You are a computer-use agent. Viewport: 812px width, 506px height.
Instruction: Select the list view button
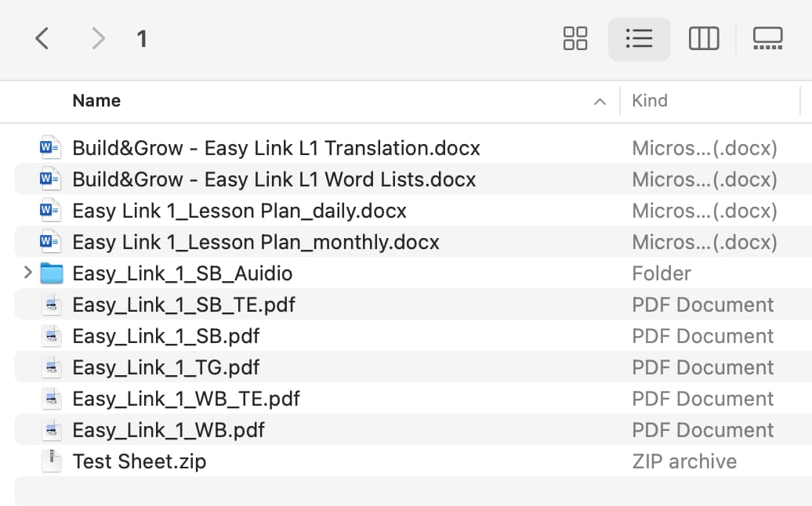(639, 39)
